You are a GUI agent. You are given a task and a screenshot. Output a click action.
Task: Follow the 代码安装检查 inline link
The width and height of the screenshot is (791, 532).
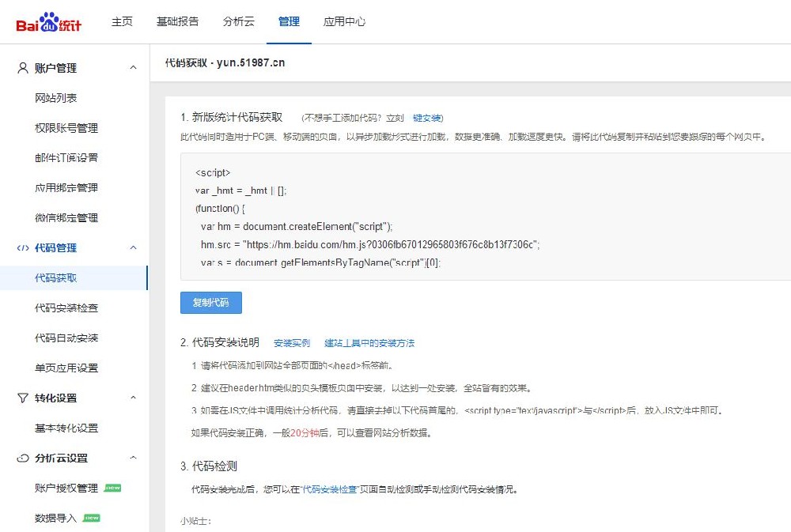tap(331, 490)
